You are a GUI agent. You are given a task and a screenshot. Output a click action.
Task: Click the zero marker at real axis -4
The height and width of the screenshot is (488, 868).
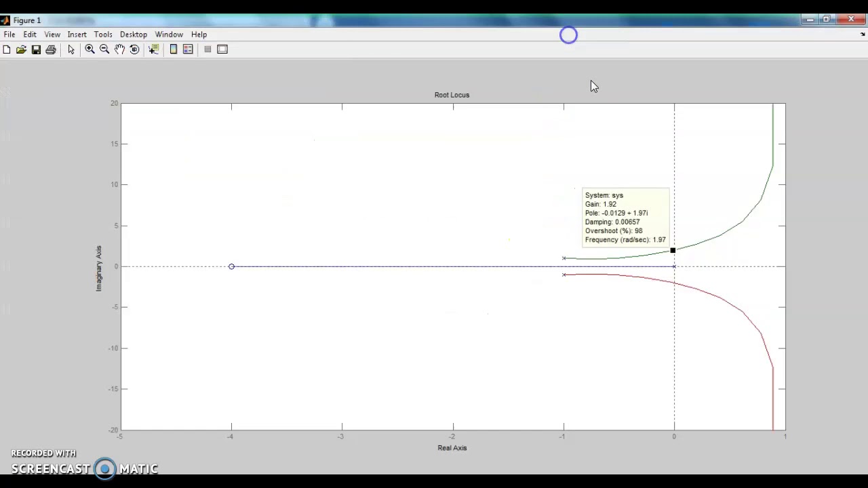[x=231, y=266]
